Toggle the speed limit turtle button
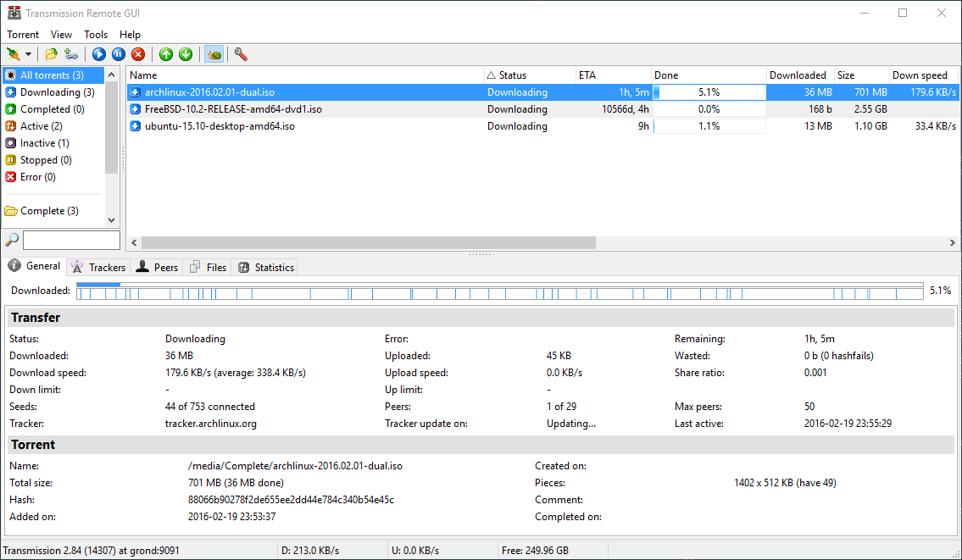The height and width of the screenshot is (560, 962). coord(214,54)
